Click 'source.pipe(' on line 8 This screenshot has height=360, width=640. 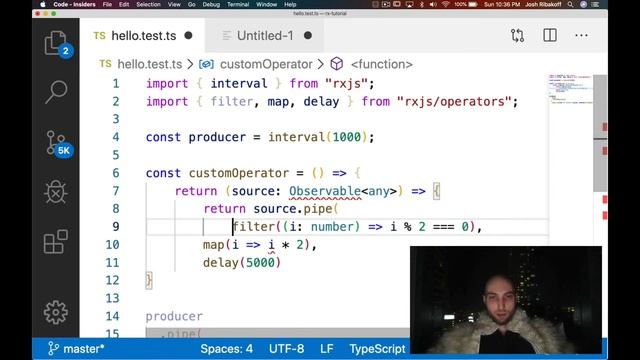click(296, 209)
